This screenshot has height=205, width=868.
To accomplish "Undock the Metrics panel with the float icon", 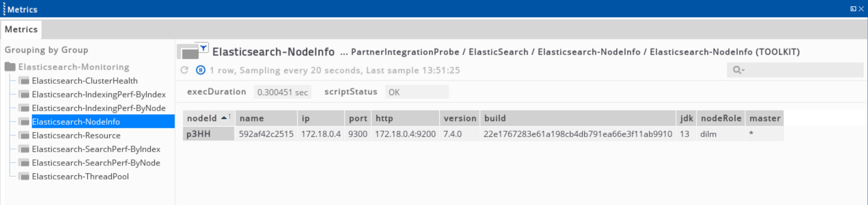I will [853, 9].
